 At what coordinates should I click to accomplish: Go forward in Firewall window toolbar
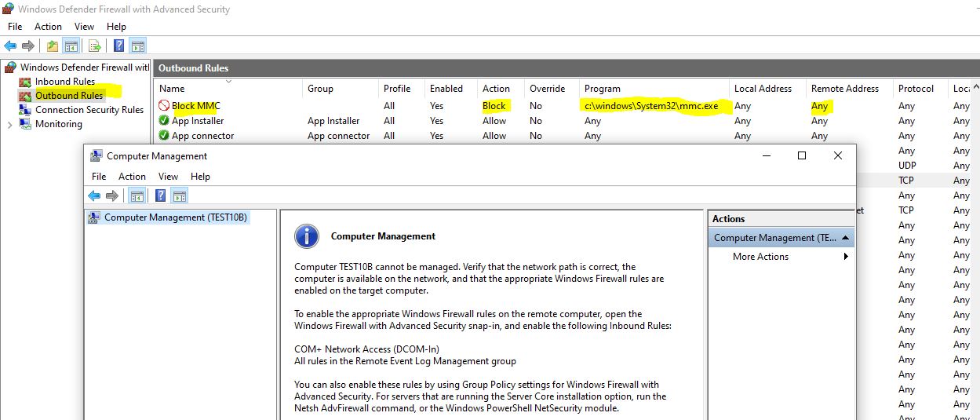pyautogui.click(x=28, y=46)
